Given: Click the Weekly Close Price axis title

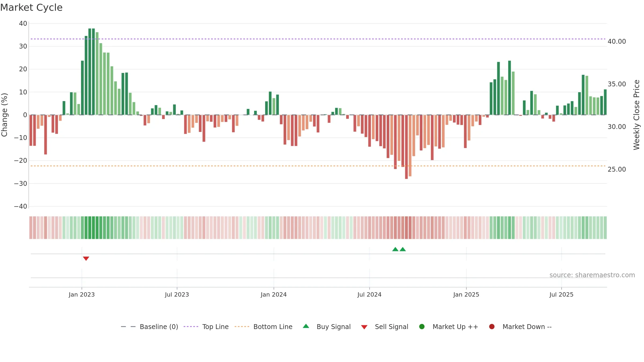Looking at the screenshot, I should pos(636,115).
